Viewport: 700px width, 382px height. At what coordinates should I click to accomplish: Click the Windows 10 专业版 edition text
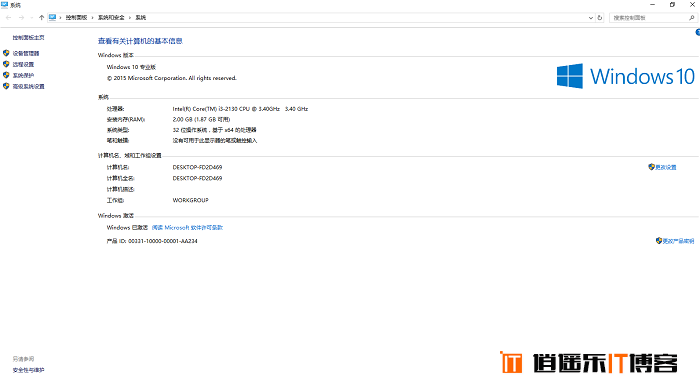click(x=131, y=67)
